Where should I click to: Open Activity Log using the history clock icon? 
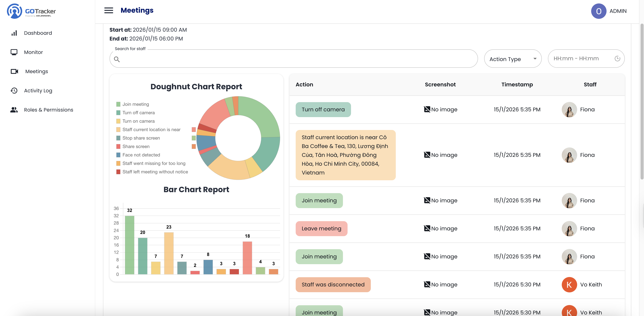[14, 90]
